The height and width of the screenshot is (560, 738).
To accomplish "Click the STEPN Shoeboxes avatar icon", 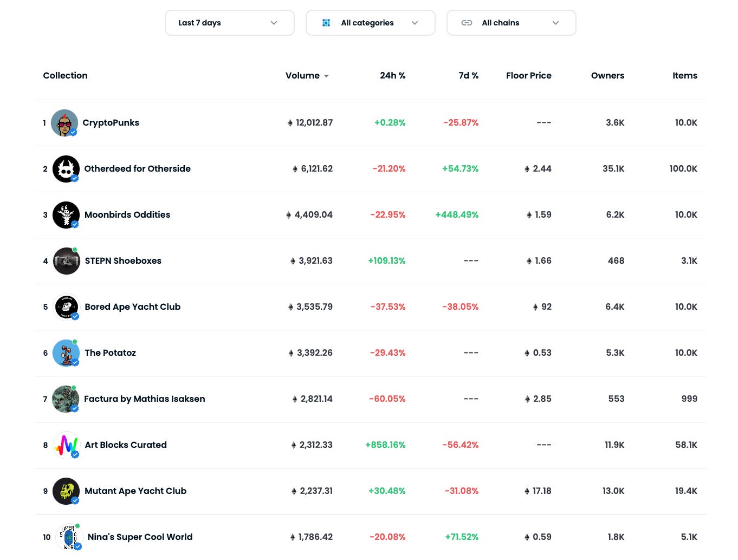I will tap(66, 261).
